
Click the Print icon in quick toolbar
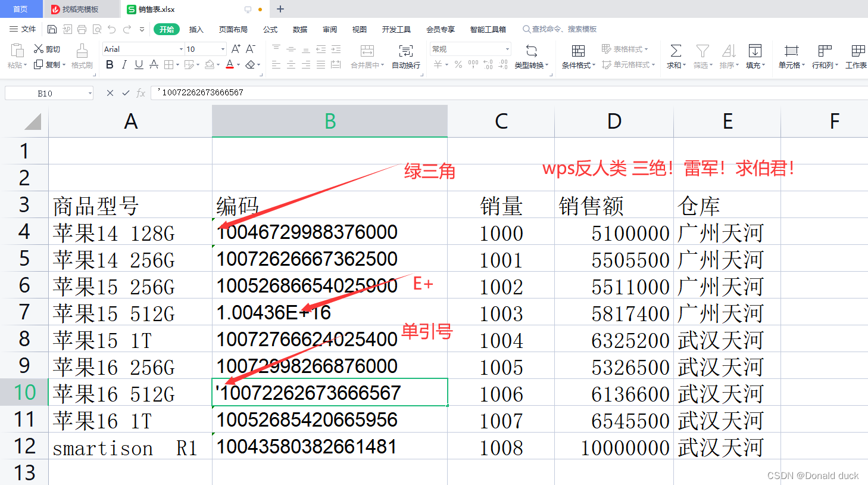(82, 29)
